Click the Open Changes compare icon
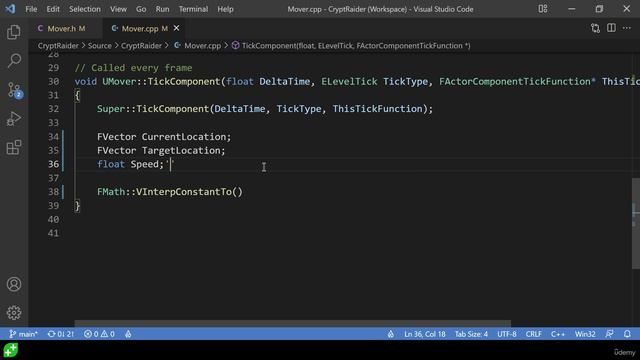The width and height of the screenshot is (640, 360). point(595,28)
